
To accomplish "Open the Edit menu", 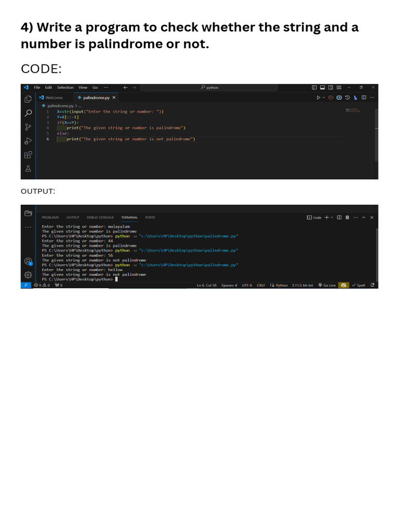I will pyautogui.click(x=48, y=87).
